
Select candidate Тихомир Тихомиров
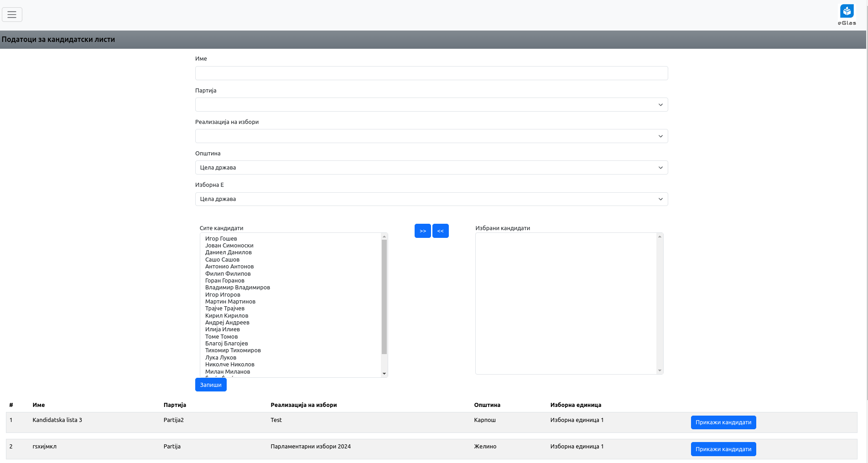point(233,350)
